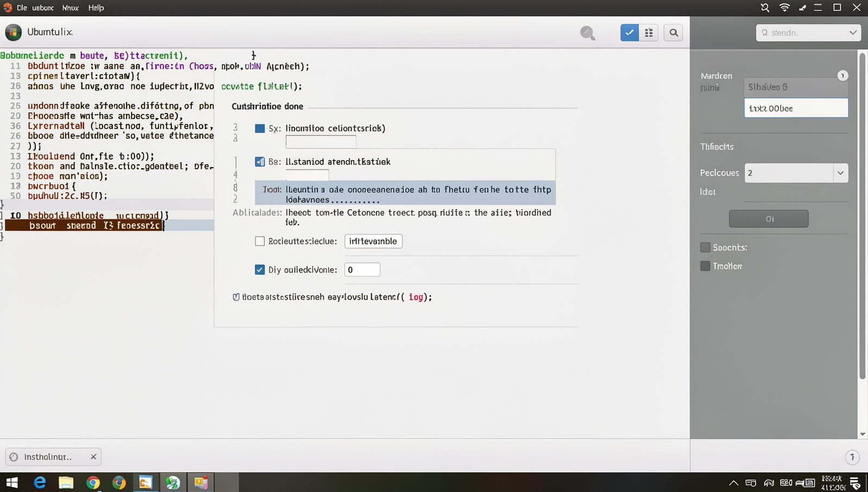The width and height of the screenshot is (868, 492).
Task: Open the green app taskbar icon
Action: (x=173, y=482)
